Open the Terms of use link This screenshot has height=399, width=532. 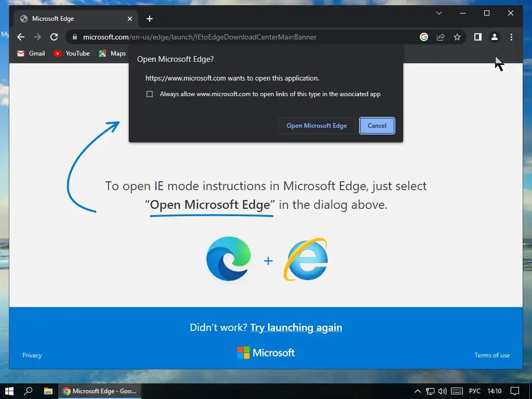492,355
